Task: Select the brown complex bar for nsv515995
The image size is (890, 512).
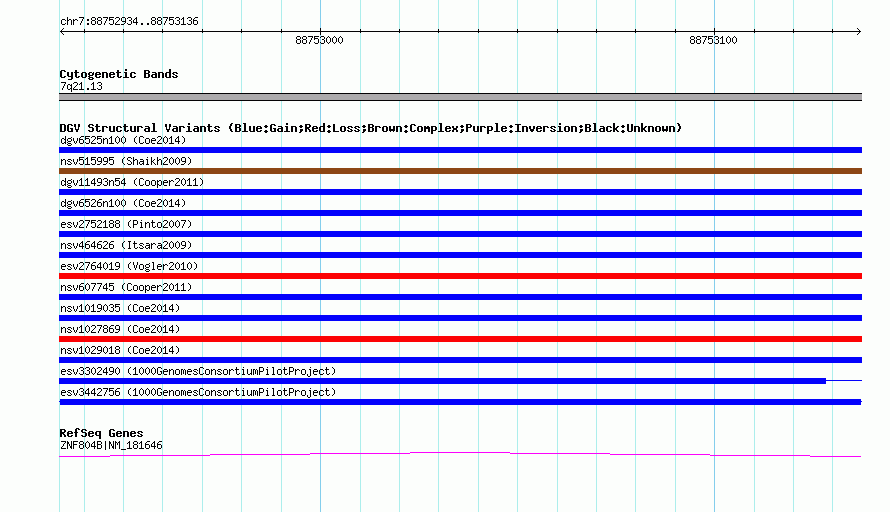Action: pos(460,171)
